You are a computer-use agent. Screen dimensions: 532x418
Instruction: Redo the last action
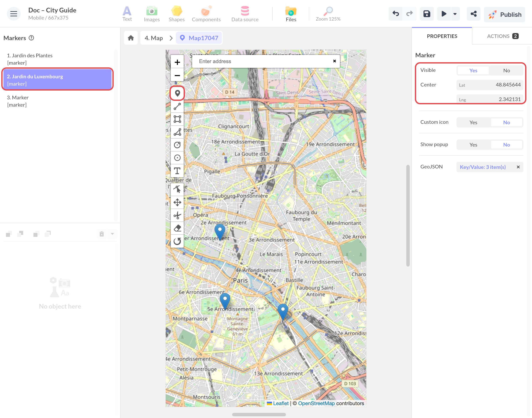click(x=409, y=14)
